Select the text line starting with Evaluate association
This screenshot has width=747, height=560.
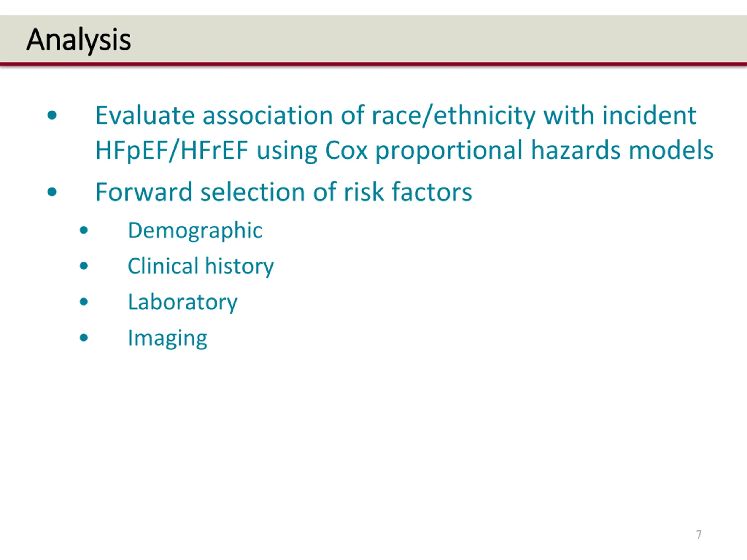pos(395,116)
